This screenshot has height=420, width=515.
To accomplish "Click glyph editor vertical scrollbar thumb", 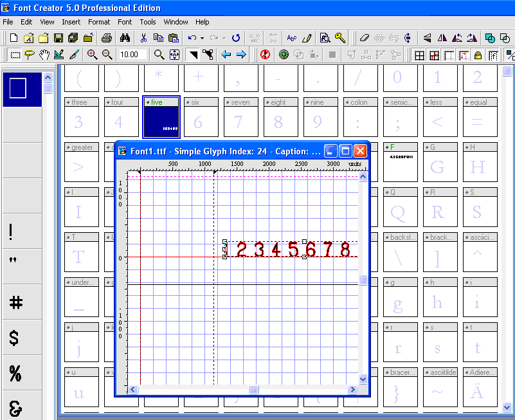I will pyautogui.click(x=363, y=280).
